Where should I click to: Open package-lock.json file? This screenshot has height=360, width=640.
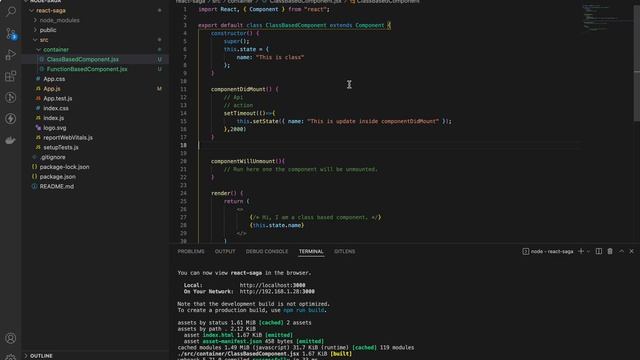pyautogui.click(x=64, y=167)
